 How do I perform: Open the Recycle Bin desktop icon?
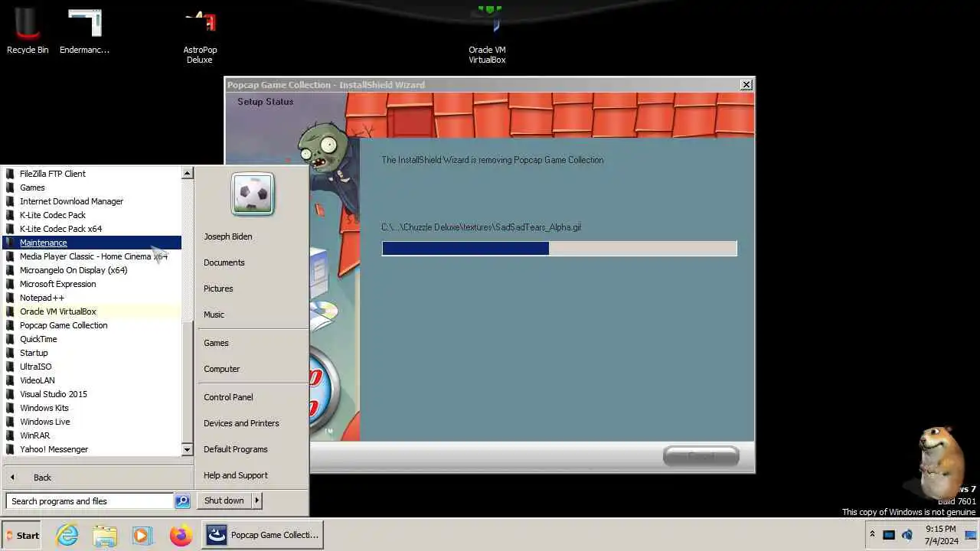(28, 31)
